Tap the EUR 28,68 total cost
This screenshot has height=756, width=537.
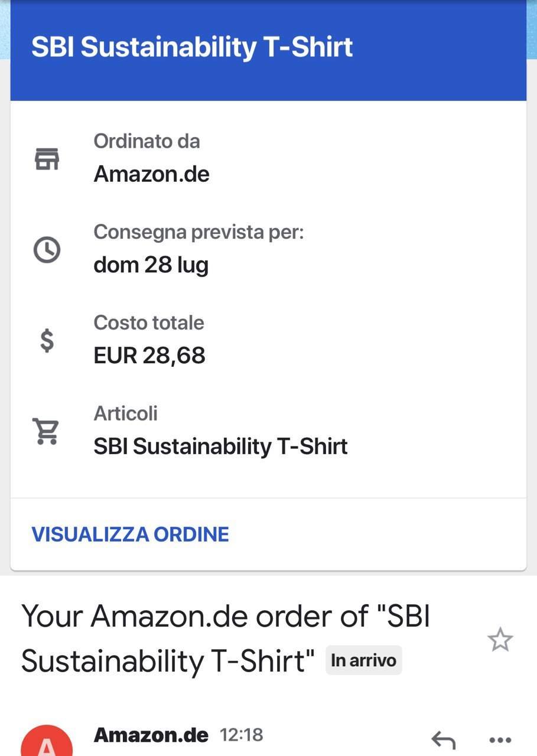point(149,356)
